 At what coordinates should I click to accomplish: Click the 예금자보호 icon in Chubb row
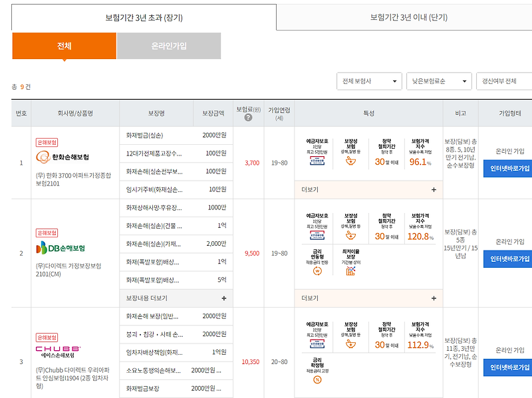point(317,336)
